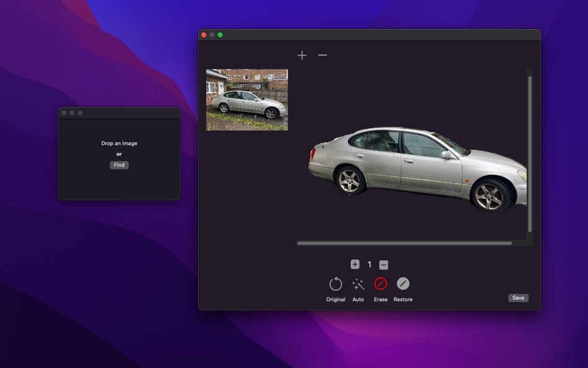
Task: Close the editor window with red button
Action: 204,35
